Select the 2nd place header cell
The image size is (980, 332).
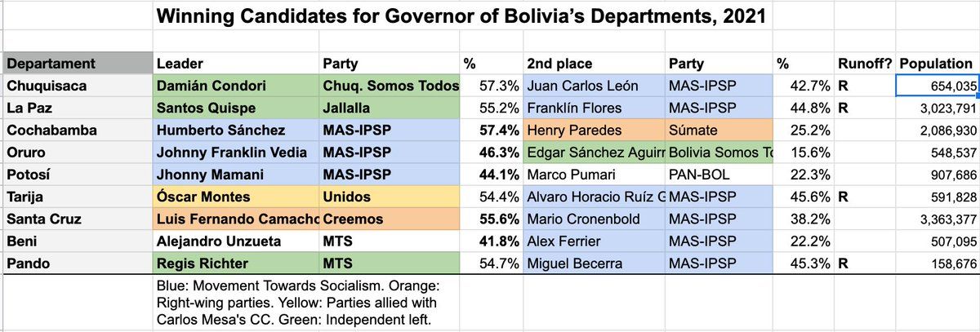coord(594,64)
